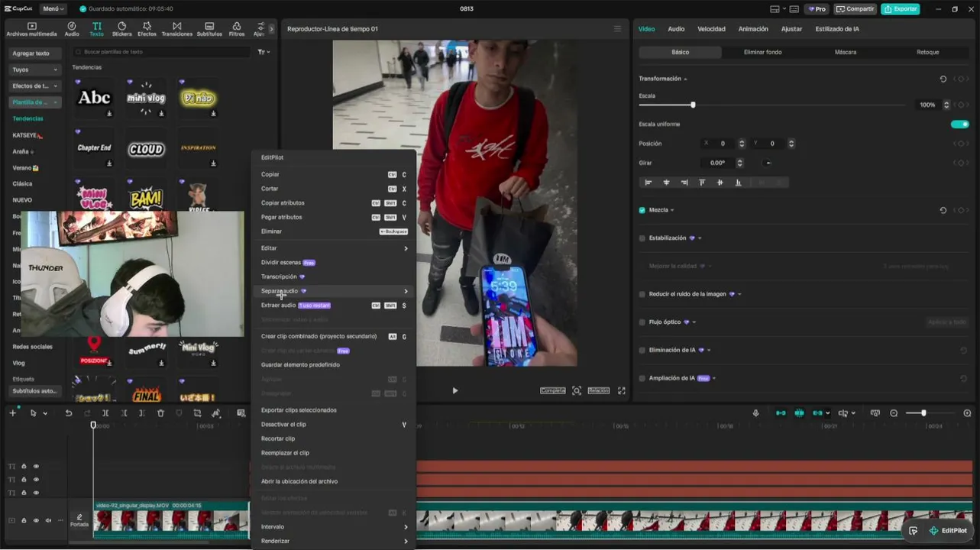Expand the Separar audio submenu arrow
Viewport: 980px width, 550px height.
coord(406,291)
